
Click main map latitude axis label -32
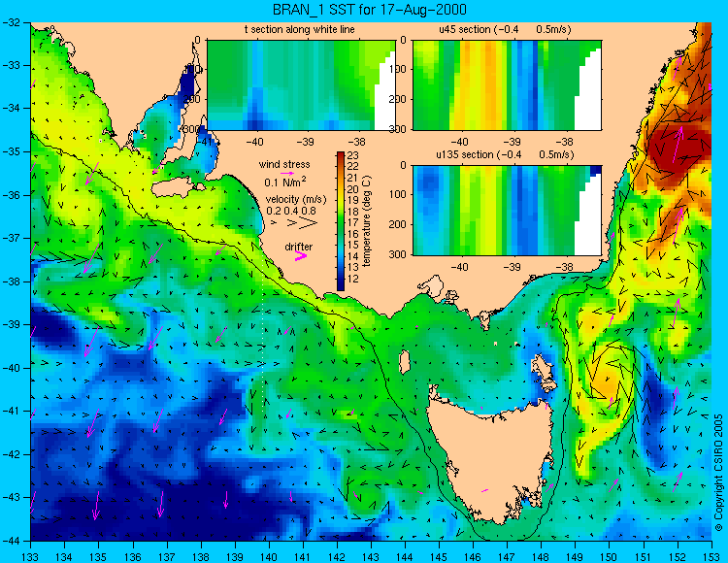tap(13, 21)
